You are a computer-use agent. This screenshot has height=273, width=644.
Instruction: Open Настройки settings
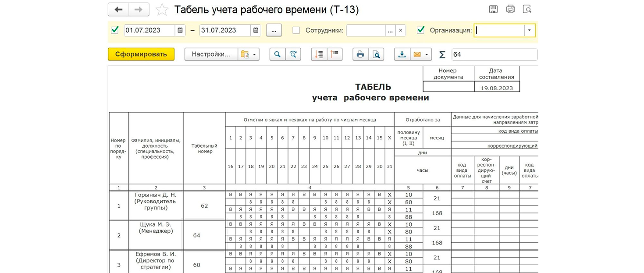[211, 54]
